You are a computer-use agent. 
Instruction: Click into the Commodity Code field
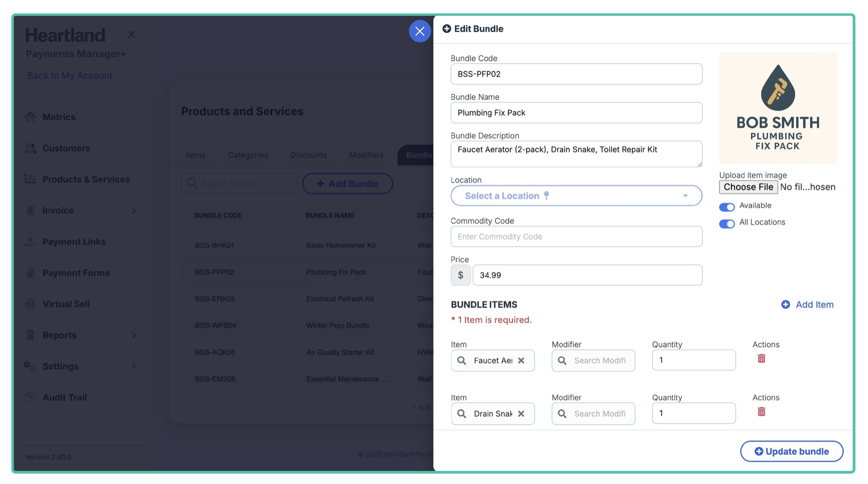coord(576,237)
